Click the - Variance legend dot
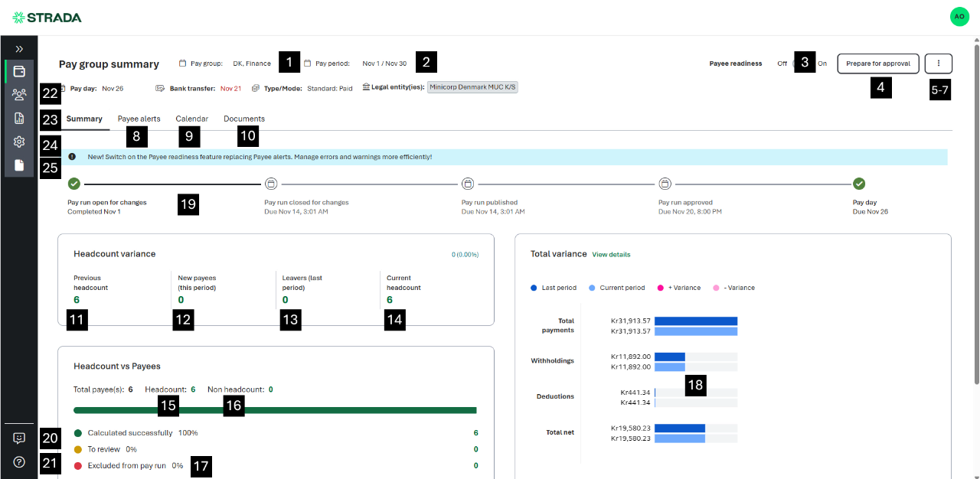Screen dimensions: 980x479 tap(717, 288)
